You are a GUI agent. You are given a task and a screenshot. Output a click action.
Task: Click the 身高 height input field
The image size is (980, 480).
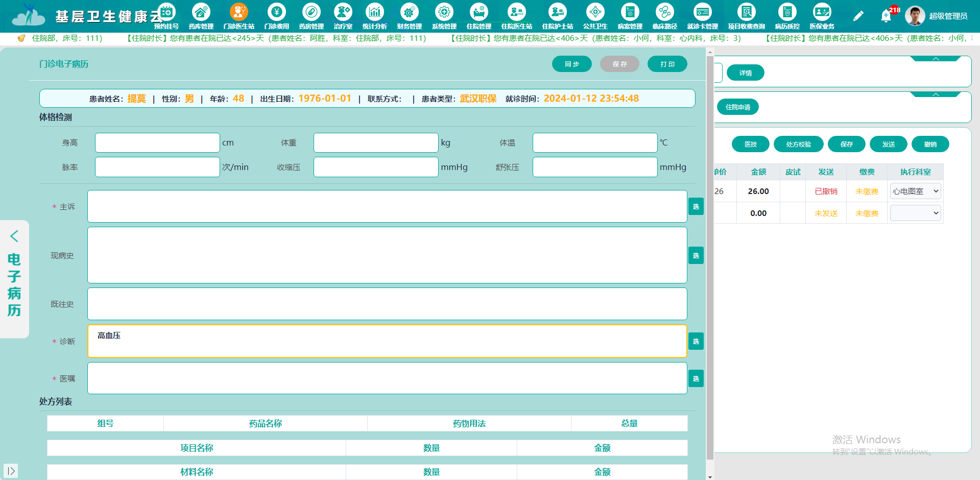157,142
